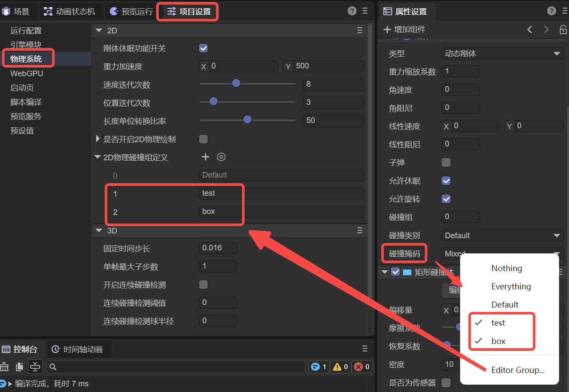
Task: Collapse the 2D物理碰撞组定义 section
Action: pos(98,157)
